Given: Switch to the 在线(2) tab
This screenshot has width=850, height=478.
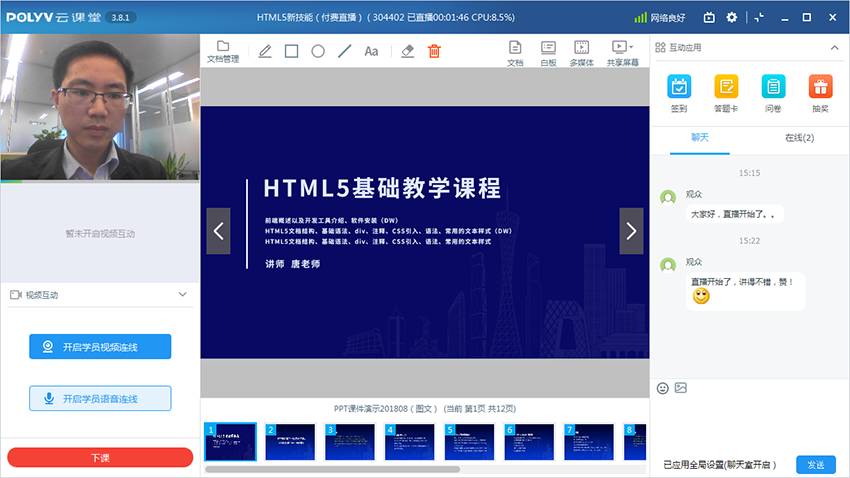Looking at the screenshot, I should click(x=799, y=138).
